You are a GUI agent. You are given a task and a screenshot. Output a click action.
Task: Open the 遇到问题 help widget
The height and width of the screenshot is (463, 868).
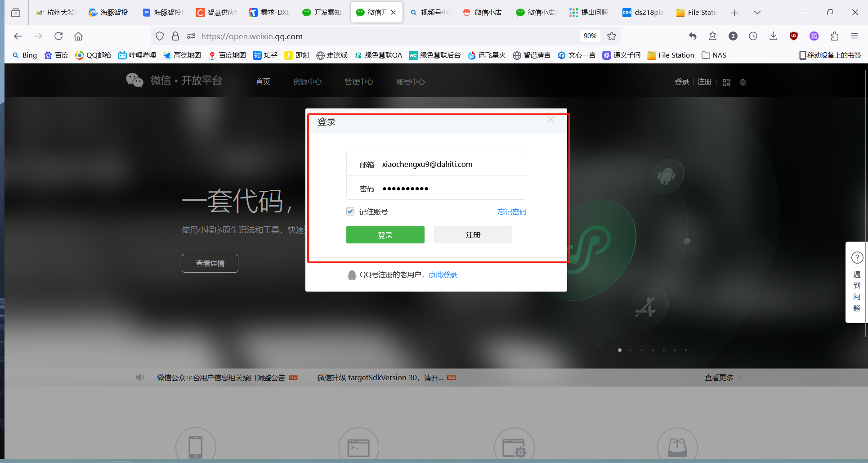857,282
